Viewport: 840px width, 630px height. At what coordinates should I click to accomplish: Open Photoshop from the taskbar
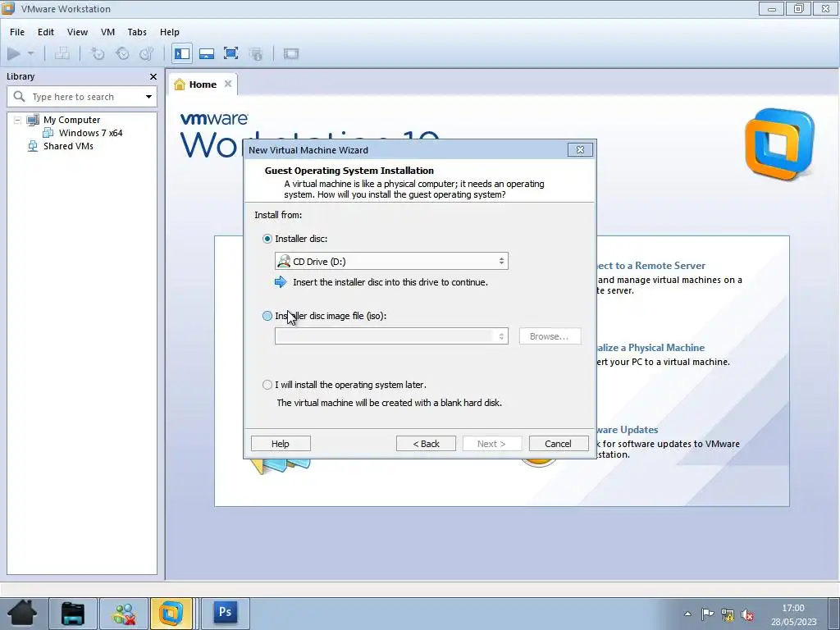[226, 612]
